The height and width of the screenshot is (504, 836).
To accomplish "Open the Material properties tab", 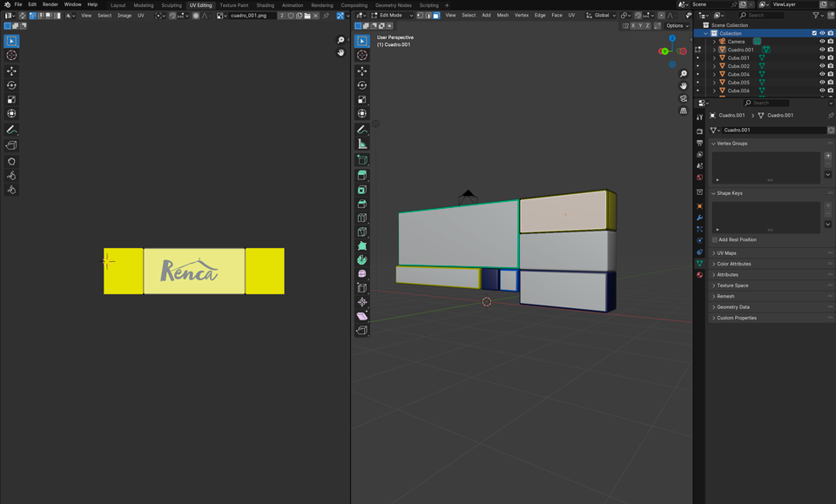I will click(x=699, y=275).
